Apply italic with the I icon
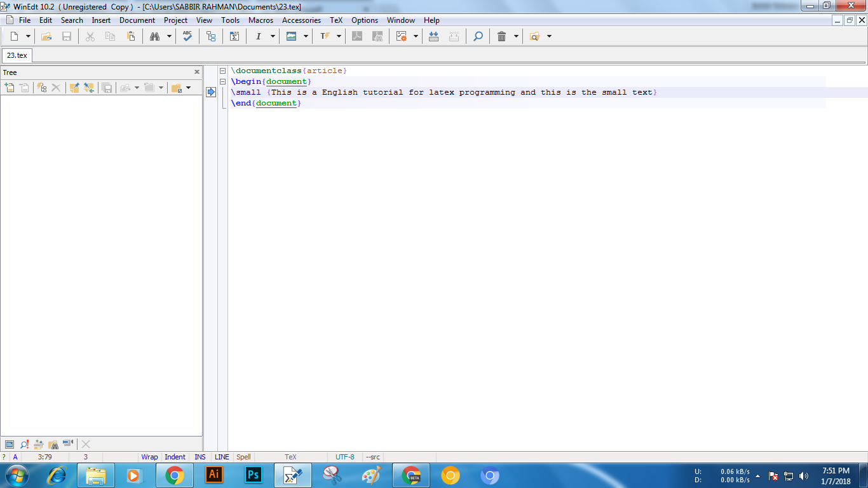The height and width of the screenshot is (488, 868). [x=258, y=37]
